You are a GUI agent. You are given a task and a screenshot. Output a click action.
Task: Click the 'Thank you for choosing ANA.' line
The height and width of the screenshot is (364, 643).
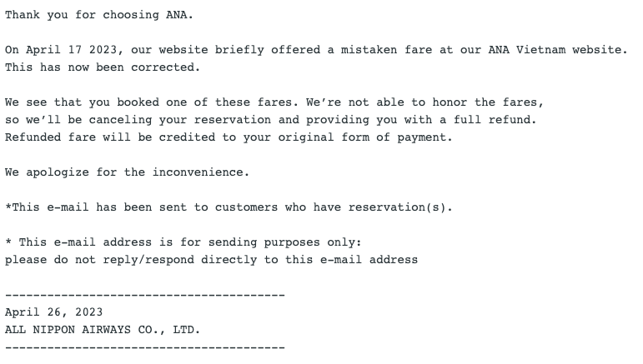click(x=99, y=15)
